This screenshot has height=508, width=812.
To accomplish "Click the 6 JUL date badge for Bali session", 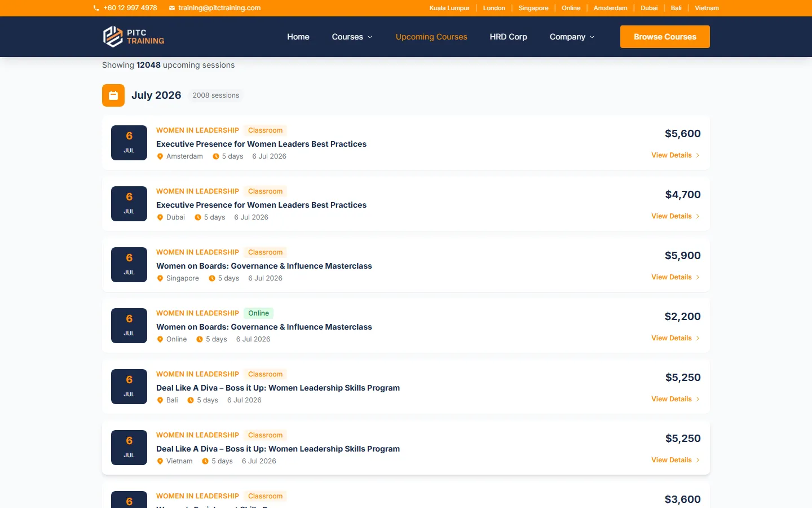I will [129, 387].
